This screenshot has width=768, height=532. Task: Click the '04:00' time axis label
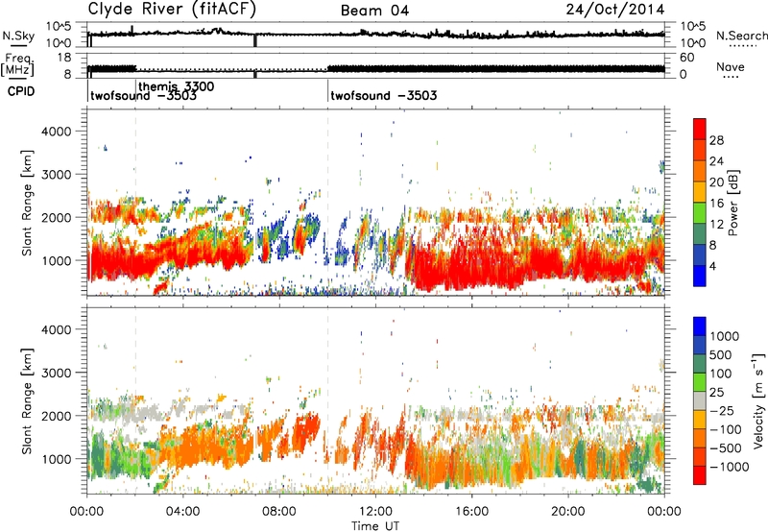pos(183,512)
